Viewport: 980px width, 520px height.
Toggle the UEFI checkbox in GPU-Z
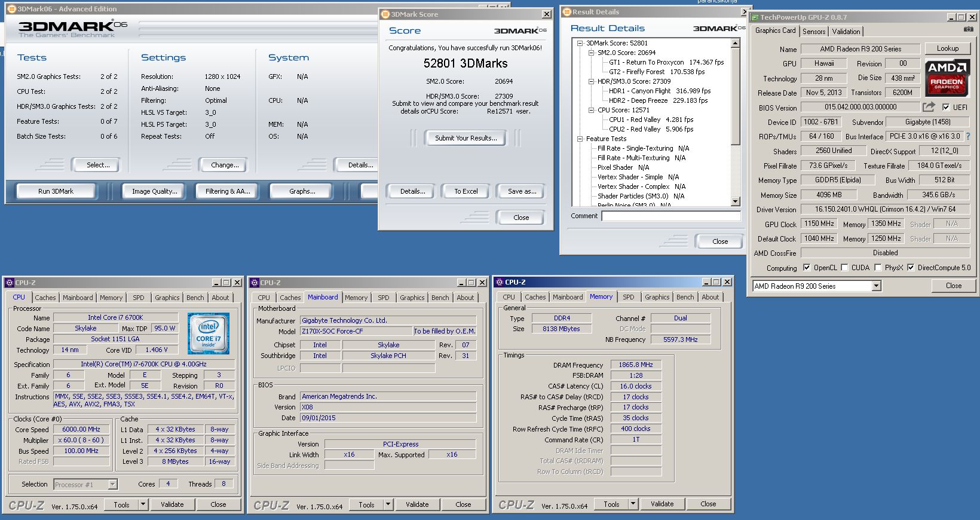(x=945, y=107)
